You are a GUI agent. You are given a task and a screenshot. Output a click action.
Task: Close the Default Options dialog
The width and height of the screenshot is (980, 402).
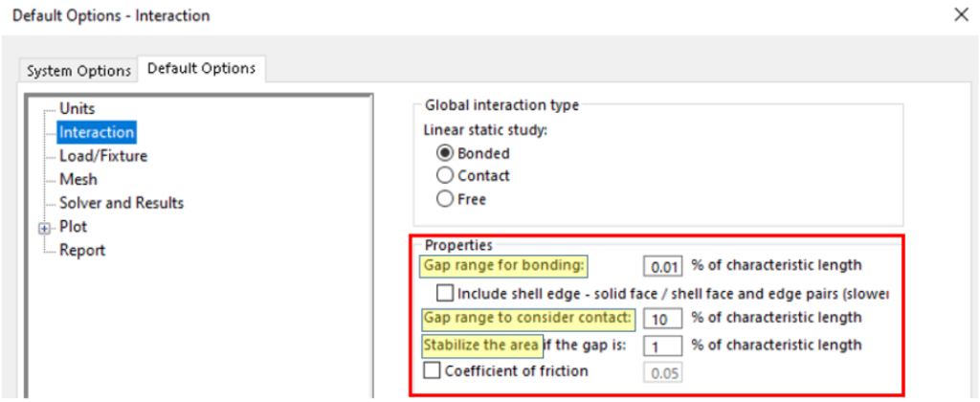960,14
